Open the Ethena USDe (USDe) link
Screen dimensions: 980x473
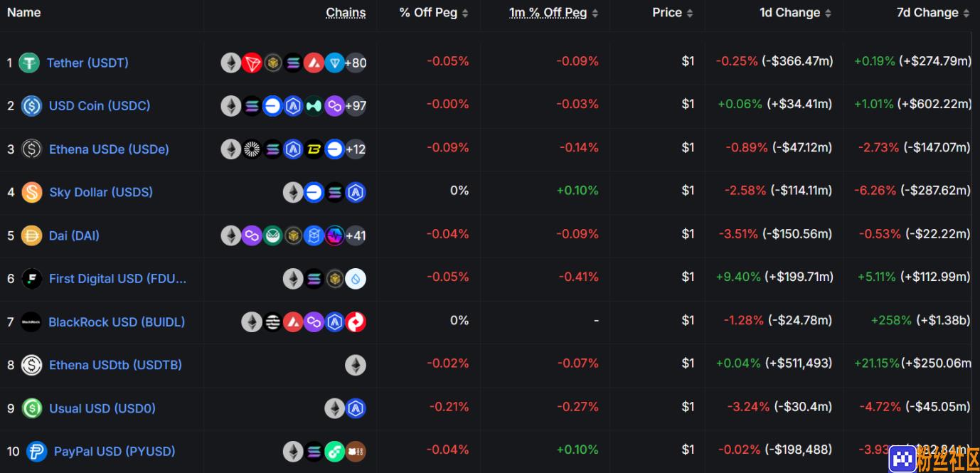pos(109,149)
